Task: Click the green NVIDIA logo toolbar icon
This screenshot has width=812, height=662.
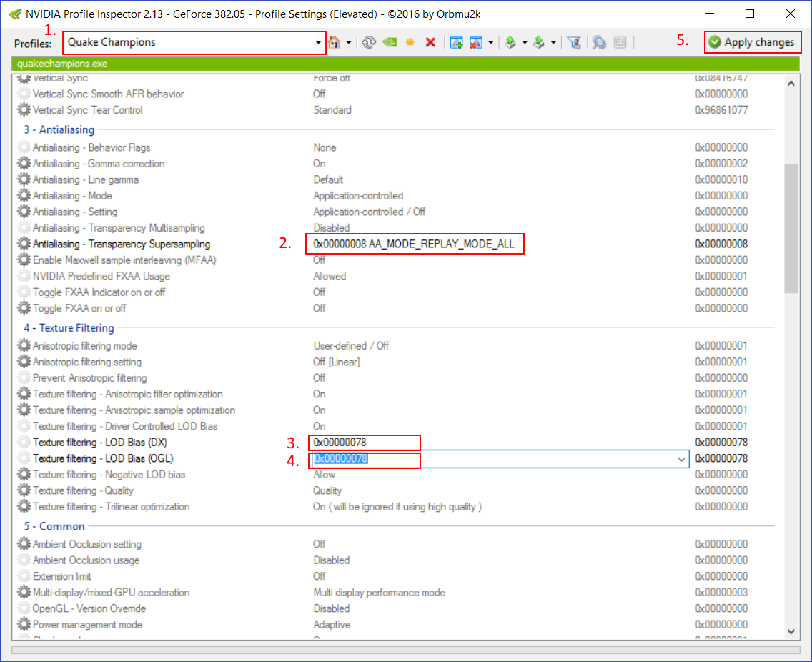Action: [x=390, y=43]
